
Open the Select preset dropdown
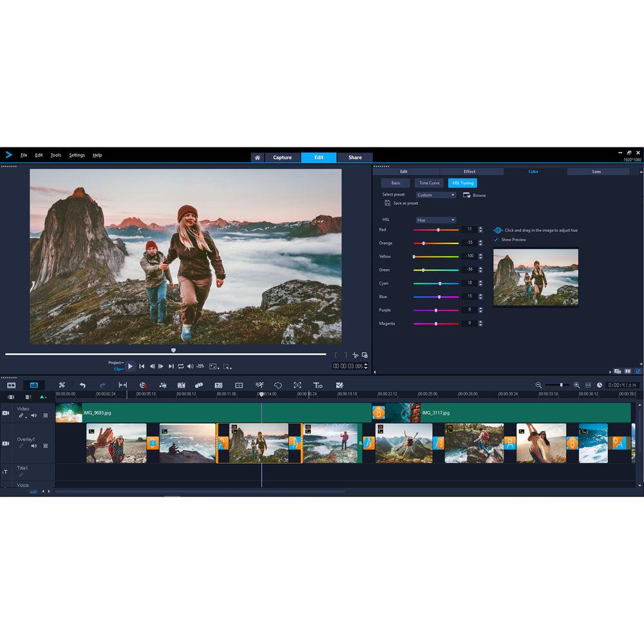435,194
